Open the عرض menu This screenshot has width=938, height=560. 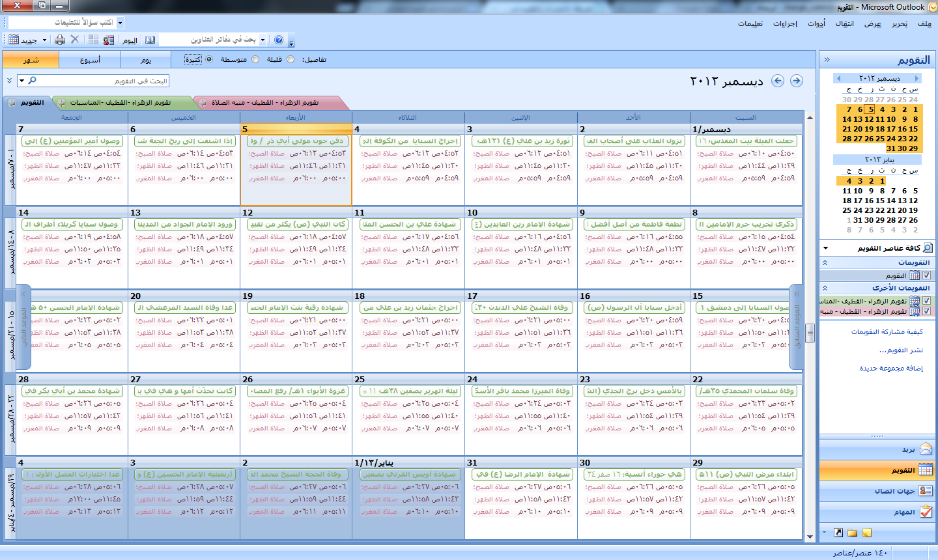(x=873, y=23)
